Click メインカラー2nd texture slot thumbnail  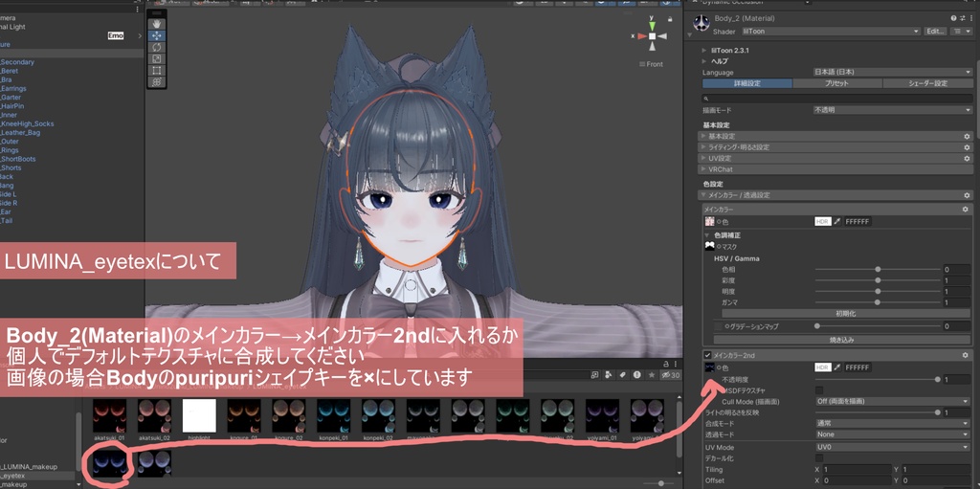coord(709,367)
